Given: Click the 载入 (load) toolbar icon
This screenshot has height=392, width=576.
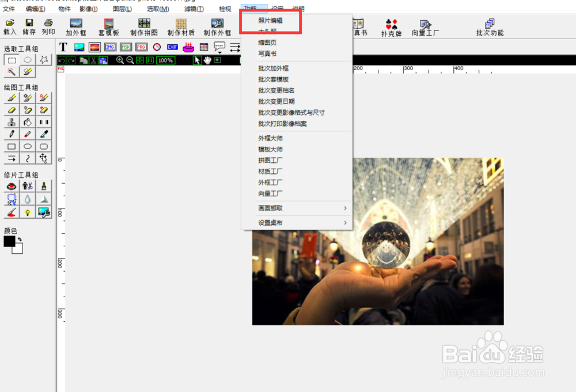Looking at the screenshot, I should pos(10,27).
